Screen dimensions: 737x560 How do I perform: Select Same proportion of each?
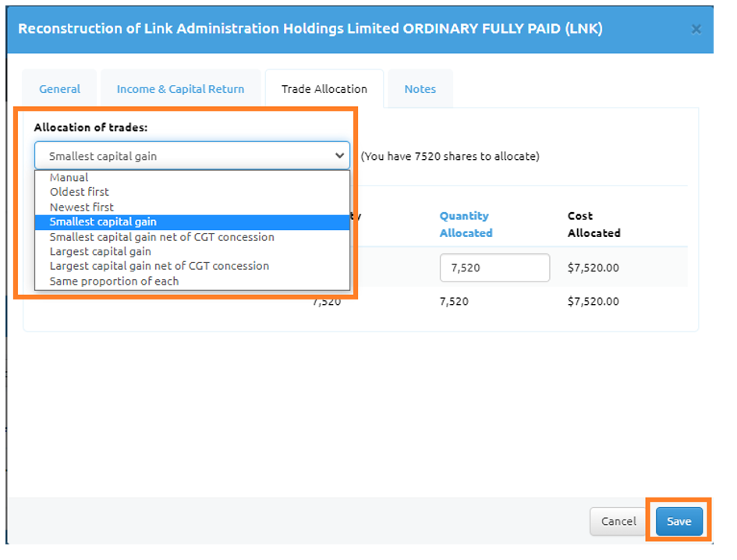coord(114,281)
